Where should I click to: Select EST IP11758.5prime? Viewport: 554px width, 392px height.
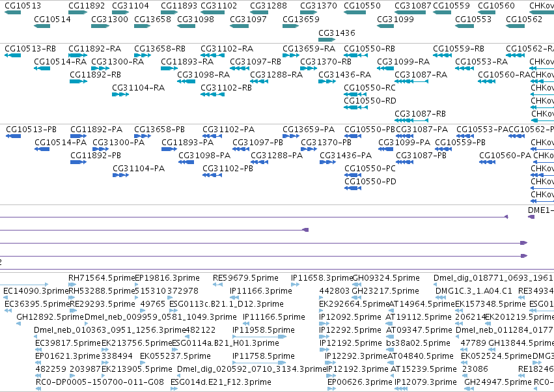pos(264,356)
